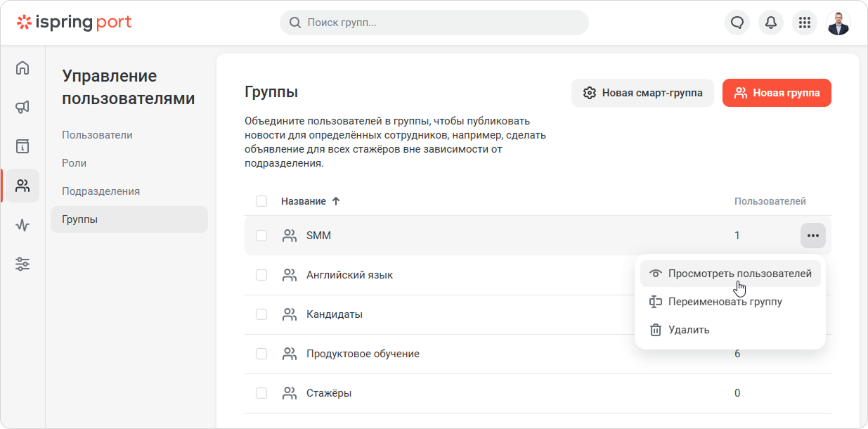Choose Удалить from the context menu
Screen dimensions: 868x429
click(730, 330)
